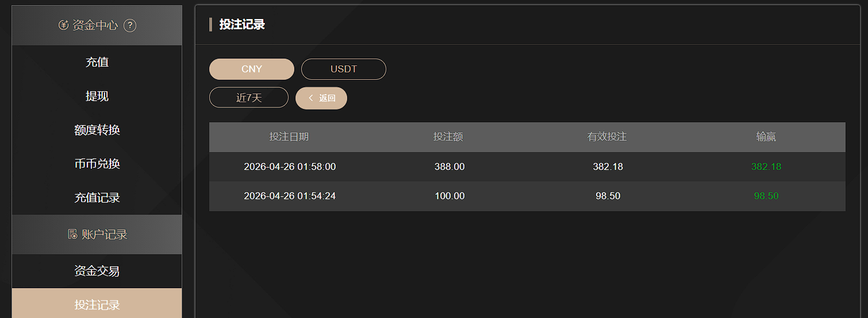Collapse the 账户记录 section header

coord(97,234)
